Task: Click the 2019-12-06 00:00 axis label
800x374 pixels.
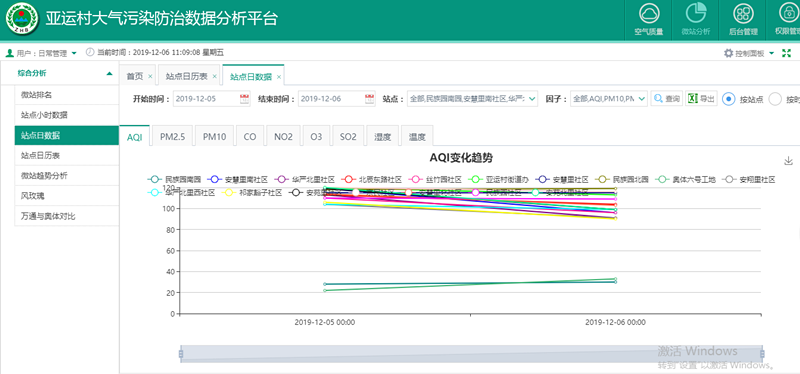Action: [615, 322]
